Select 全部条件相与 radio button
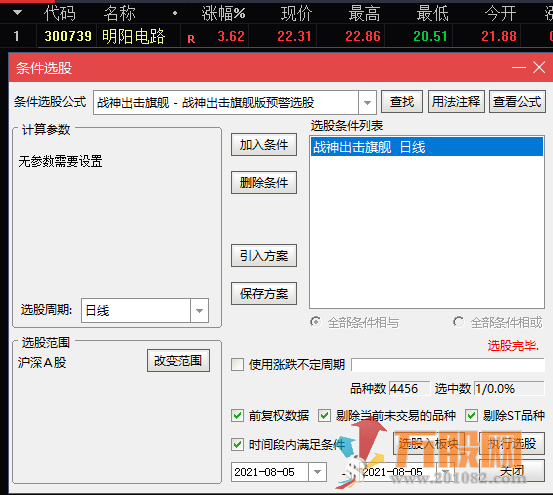Image resolution: width=553 pixels, height=495 pixels. tap(316, 322)
